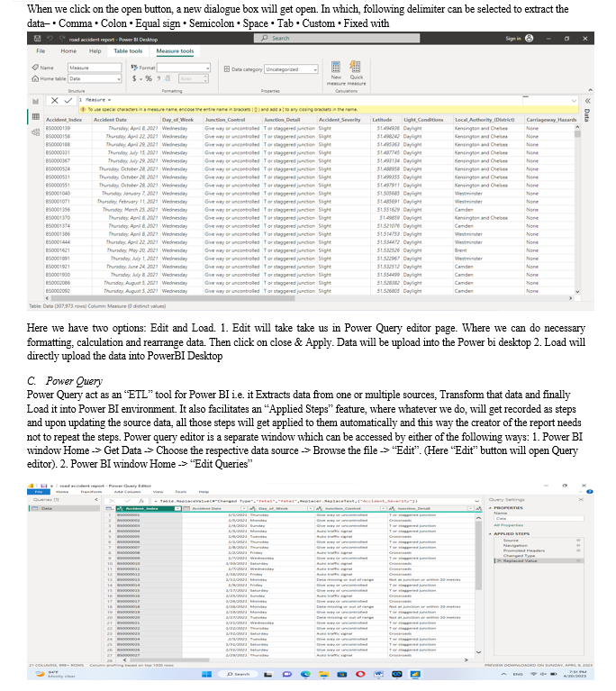Open Data category dropdown showing Uncategorized
Image resolution: width=616 pixels, height=691 pixels.
[291, 69]
